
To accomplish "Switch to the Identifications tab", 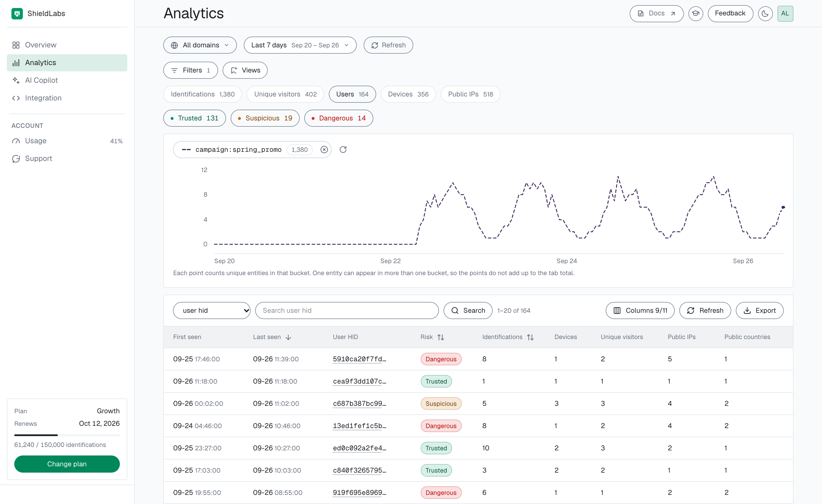I will coord(202,94).
